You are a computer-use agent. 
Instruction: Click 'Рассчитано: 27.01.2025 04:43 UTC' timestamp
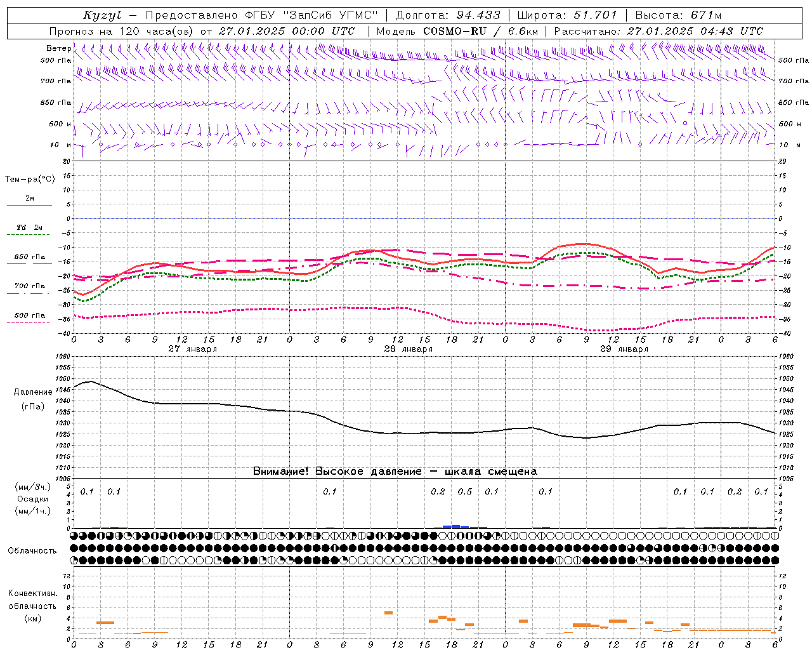pos(658,31)
